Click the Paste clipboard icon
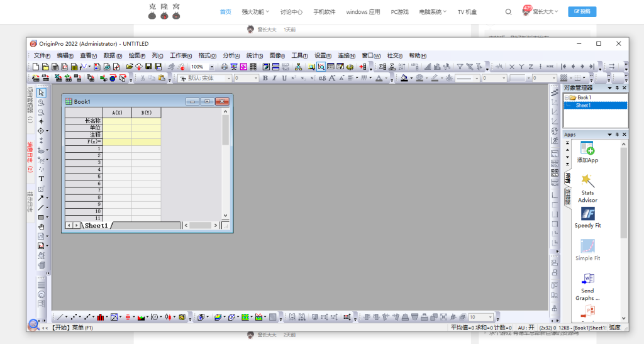 point(162,78)
